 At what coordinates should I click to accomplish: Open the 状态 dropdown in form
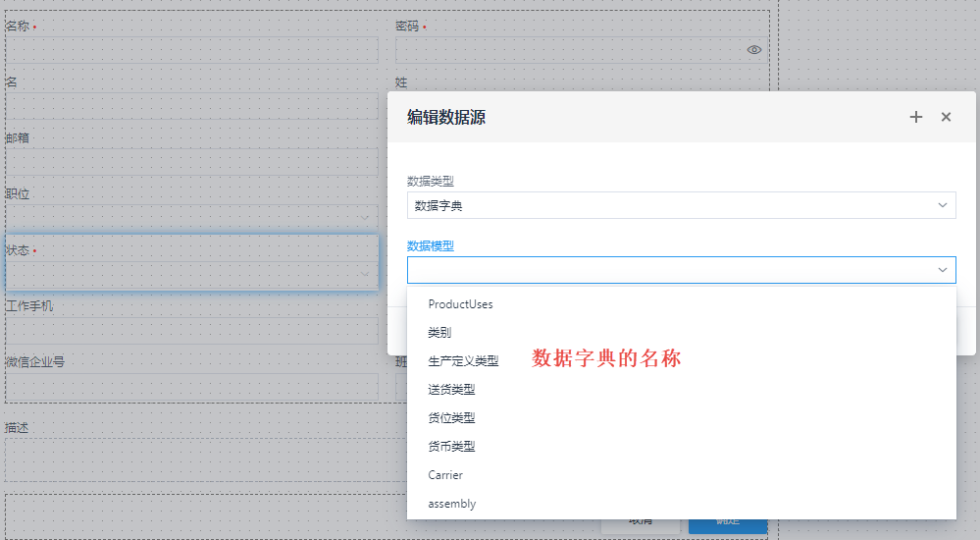pyautogui.click(x=192, y=274)
